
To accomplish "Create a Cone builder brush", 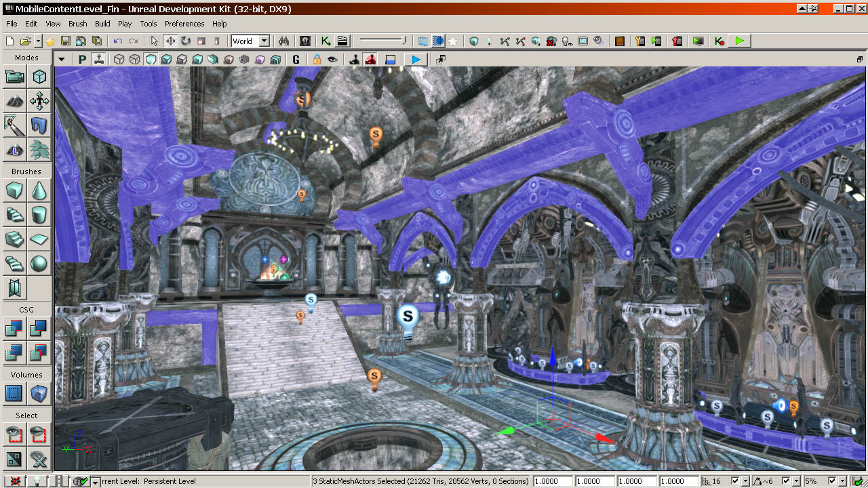I will click(39, 190).
